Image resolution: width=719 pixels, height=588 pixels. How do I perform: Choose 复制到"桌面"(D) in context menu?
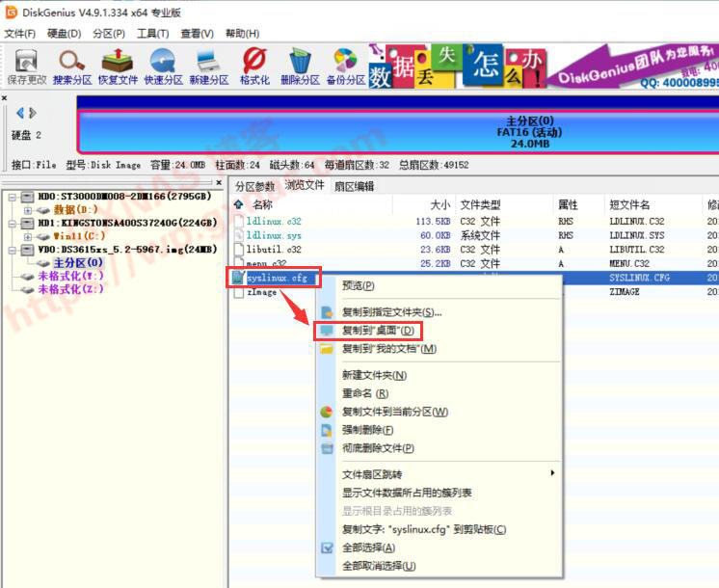click(378, 331)
